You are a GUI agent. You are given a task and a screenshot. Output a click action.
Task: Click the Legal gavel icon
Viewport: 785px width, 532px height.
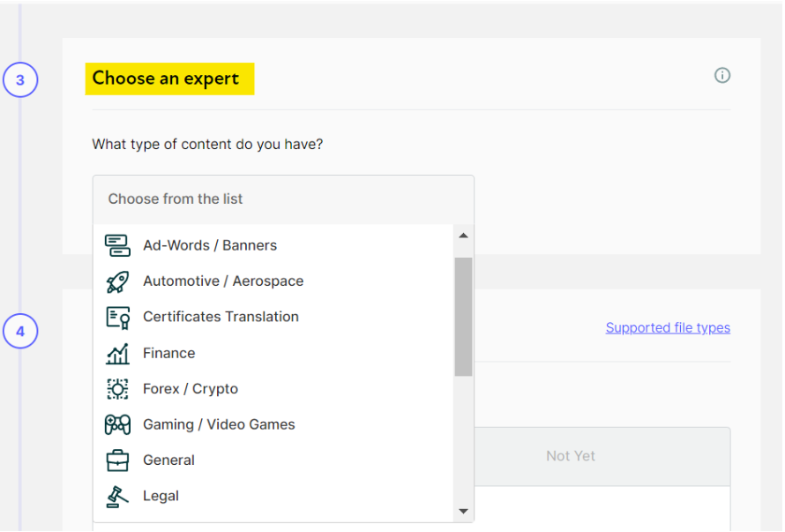[x=117, y=496]
